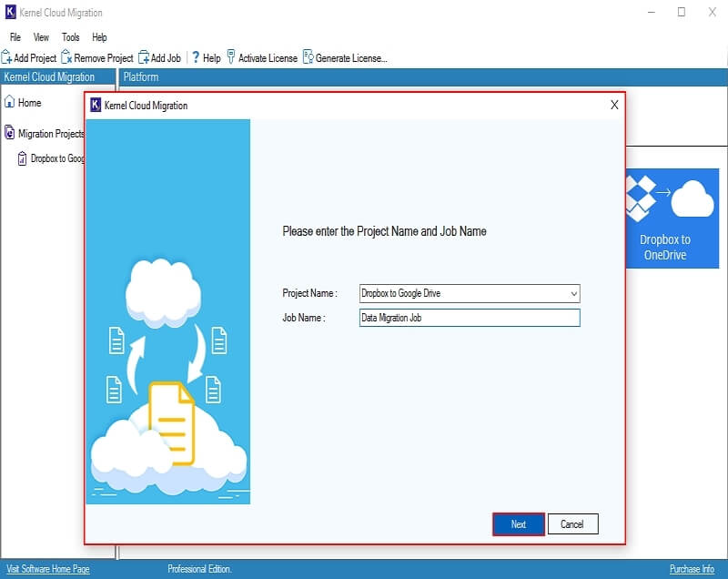
Task: Click the Kernel Cloud Migration sidebar header
Action: [x=57, y=77]
